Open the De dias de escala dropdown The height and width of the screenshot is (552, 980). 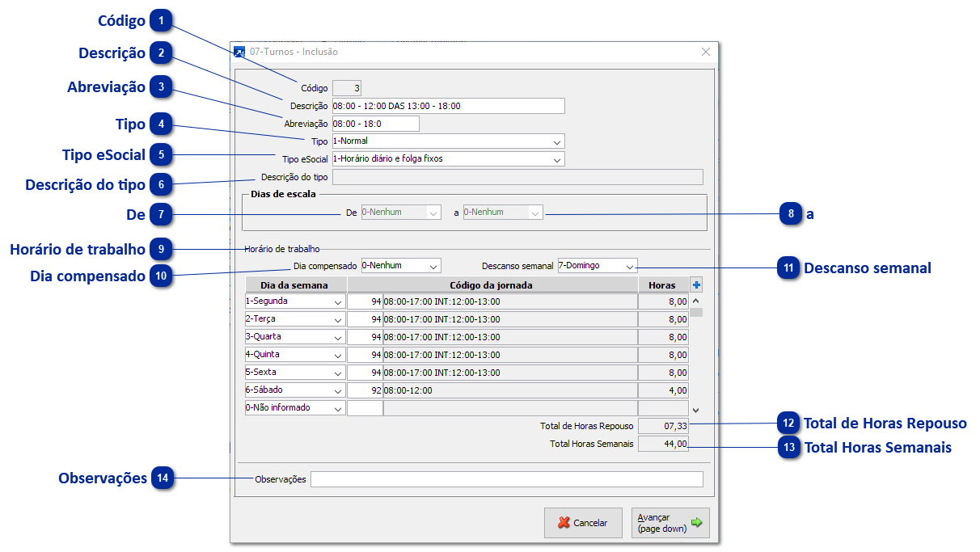[x=401, y=213]
